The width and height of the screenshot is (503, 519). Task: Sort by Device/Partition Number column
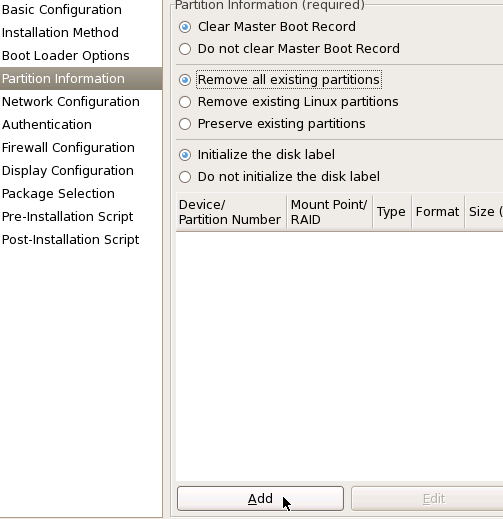pos(231,212)
